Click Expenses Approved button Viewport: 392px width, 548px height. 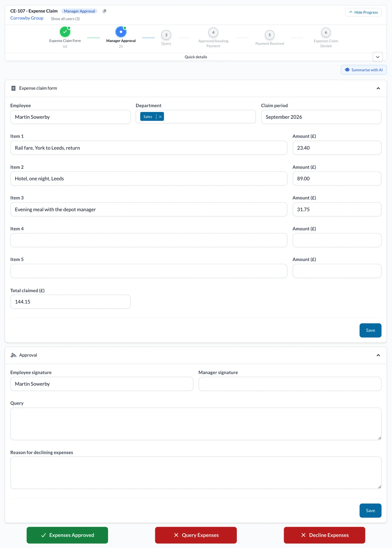[x=67, y=535]
